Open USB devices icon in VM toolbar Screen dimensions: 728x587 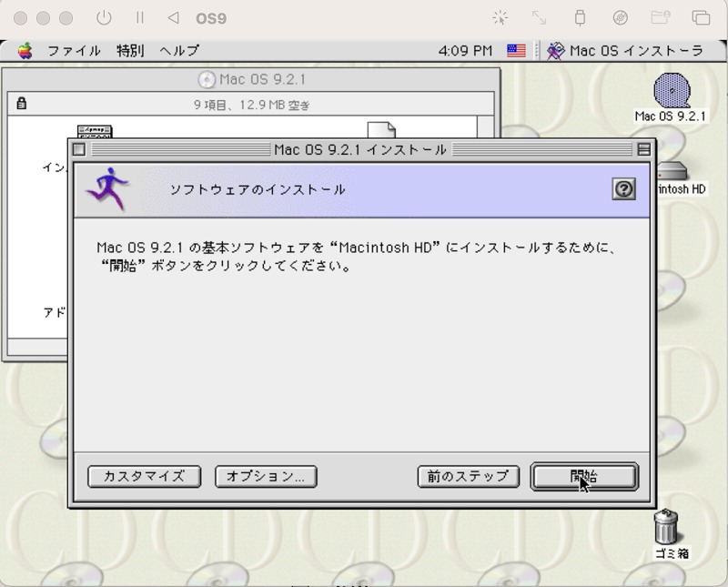point(580,18)
